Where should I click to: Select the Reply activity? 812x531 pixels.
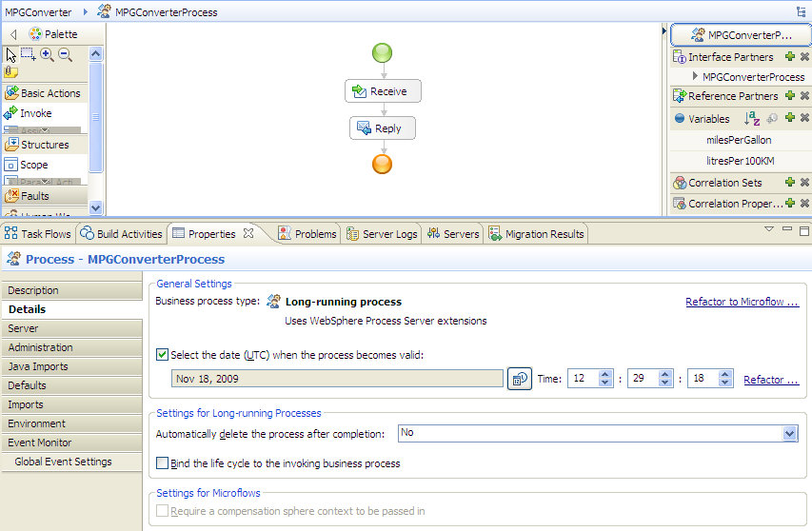382,128
